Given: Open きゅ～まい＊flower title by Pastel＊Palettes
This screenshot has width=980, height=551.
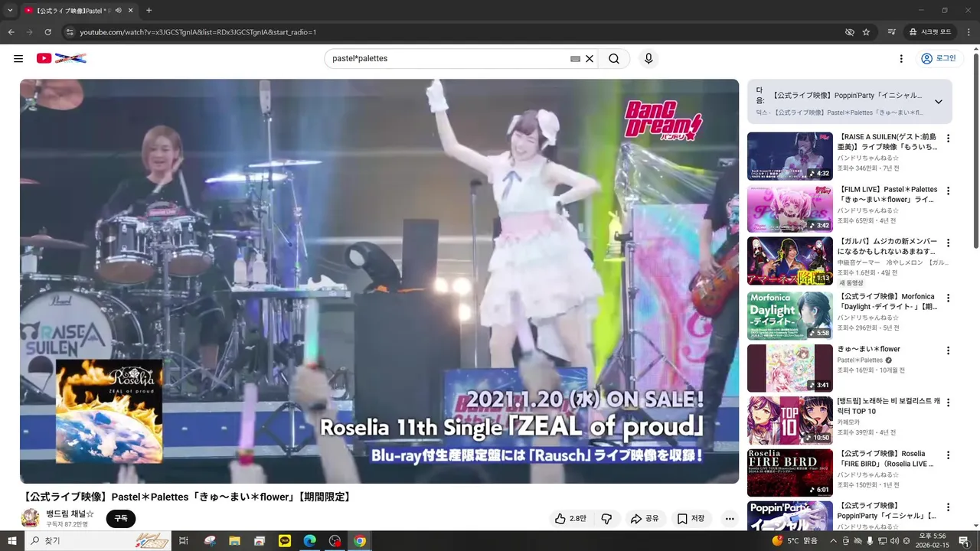Looking at the screenshot, I should (x=869, y=349).
